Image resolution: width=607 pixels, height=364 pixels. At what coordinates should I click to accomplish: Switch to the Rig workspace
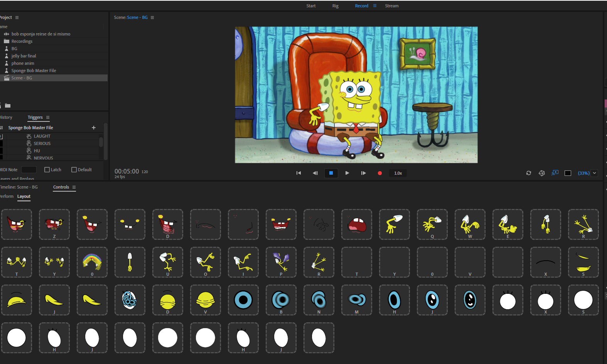336,6
